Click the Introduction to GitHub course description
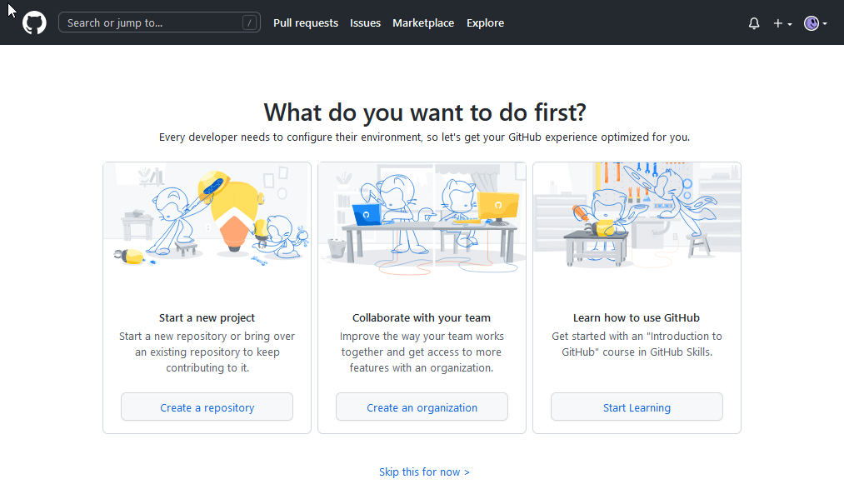 pyautogui.click(x=637, y=344)
